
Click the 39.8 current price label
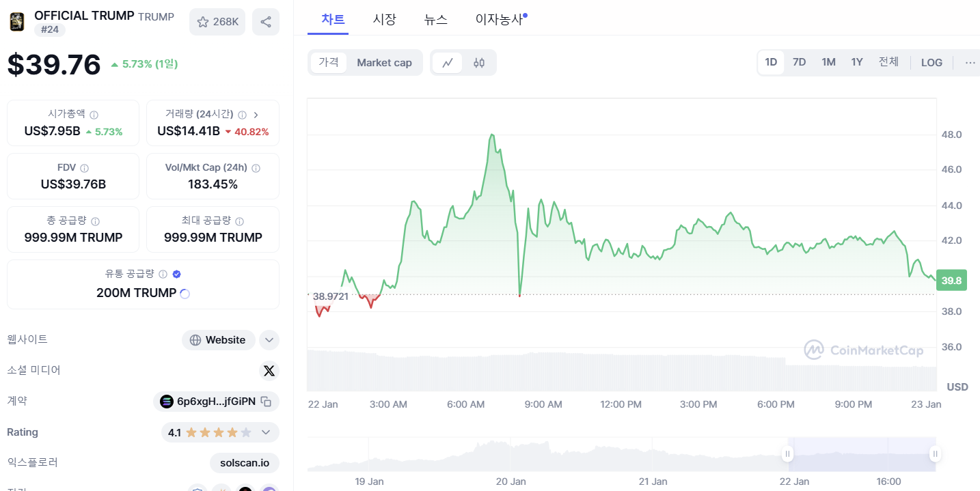click(951, 280)
